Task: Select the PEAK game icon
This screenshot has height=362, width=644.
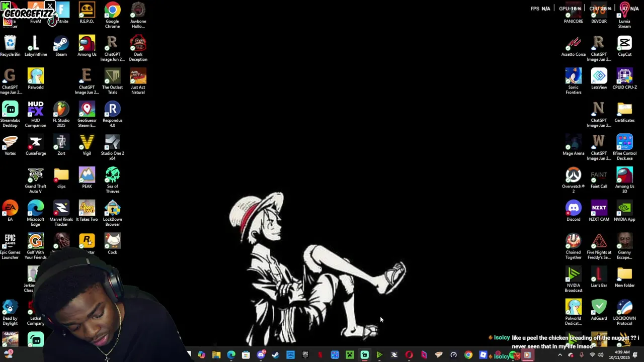Action: point(87,178)
